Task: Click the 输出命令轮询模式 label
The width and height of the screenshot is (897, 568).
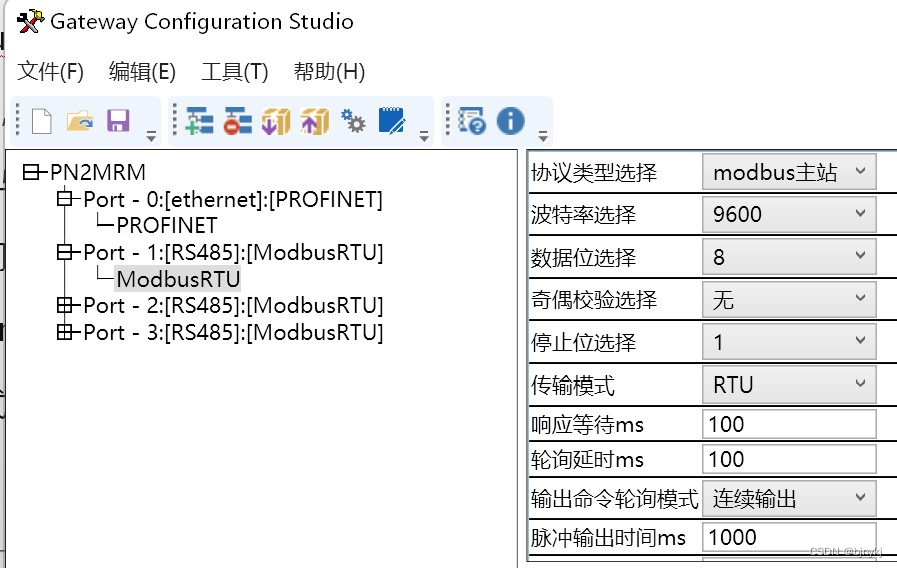Action: 615,499
